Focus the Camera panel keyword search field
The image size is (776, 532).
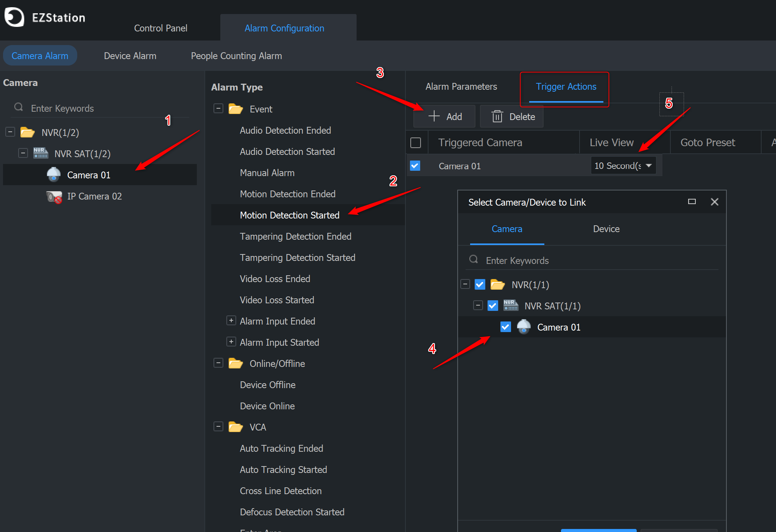[x=100, y=108]
